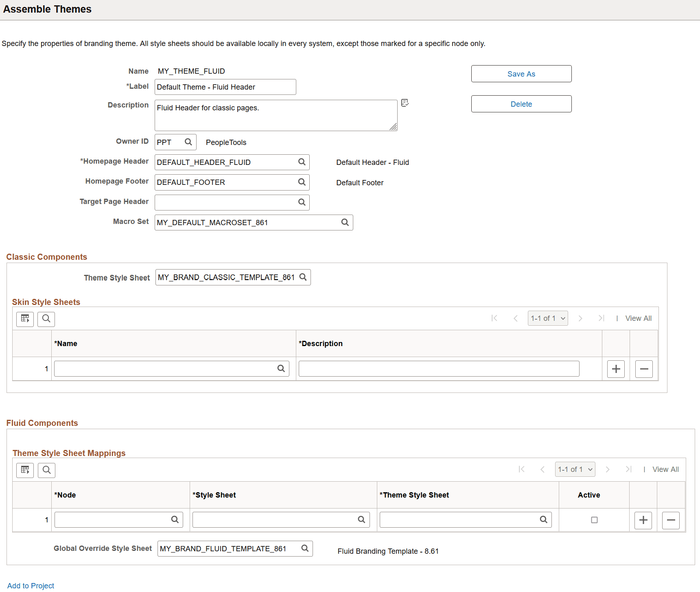Open the Add to Project link

click(31, 585)
